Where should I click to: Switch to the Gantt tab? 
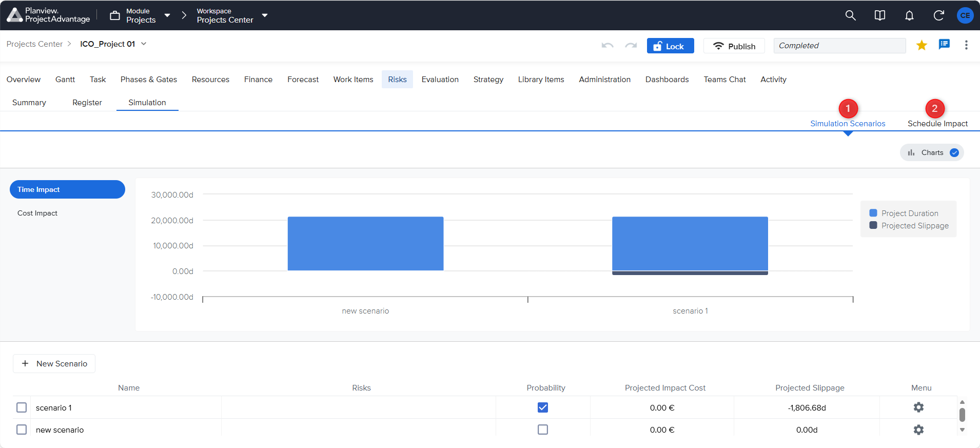(65, 80)
